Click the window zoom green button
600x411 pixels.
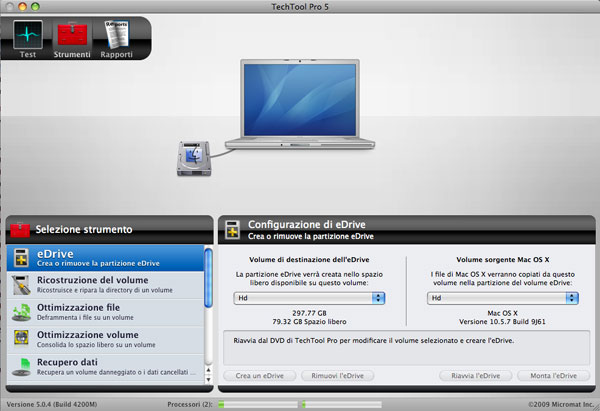point(35,6)
